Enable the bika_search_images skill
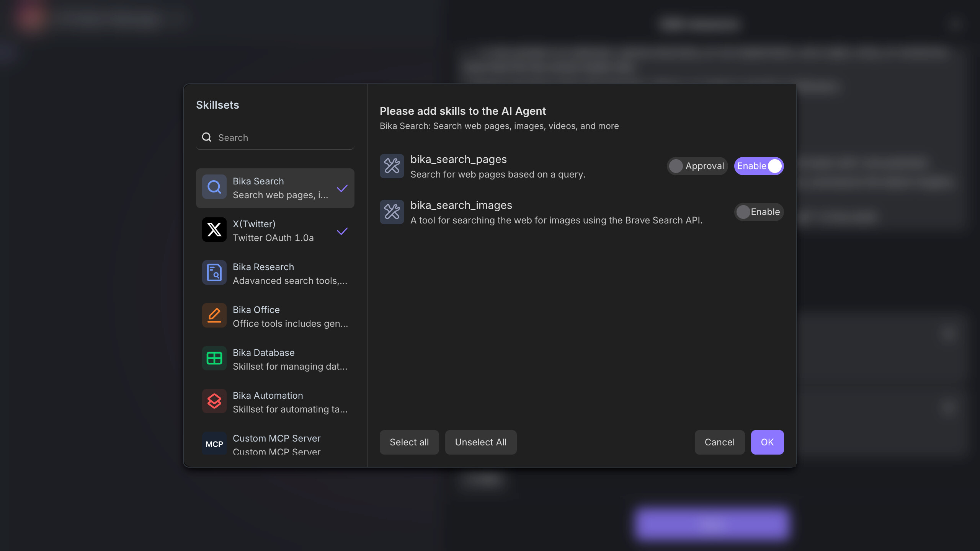 (759, 212)
